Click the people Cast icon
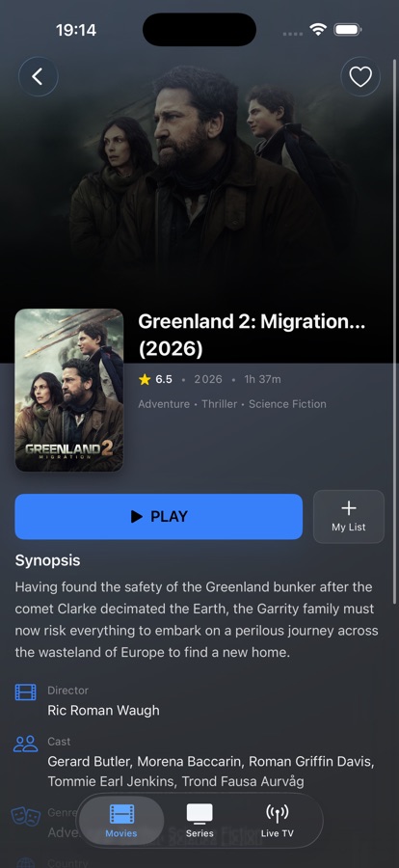This screenshot has width=399, height=868. pos(25,744)
